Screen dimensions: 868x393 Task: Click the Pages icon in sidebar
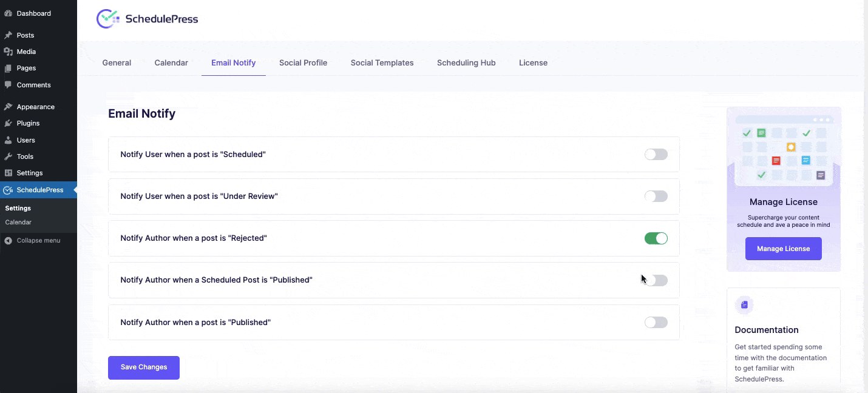[8, 68]
